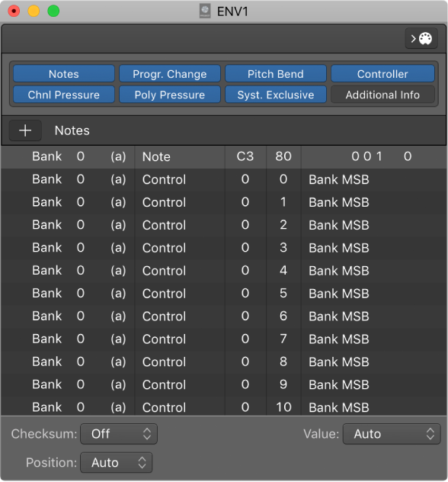Click the Notes label beside the plus button
Image resolution: width=448 pixels, height=482 pixels.
pyautogui.click(x=72, y=130)
